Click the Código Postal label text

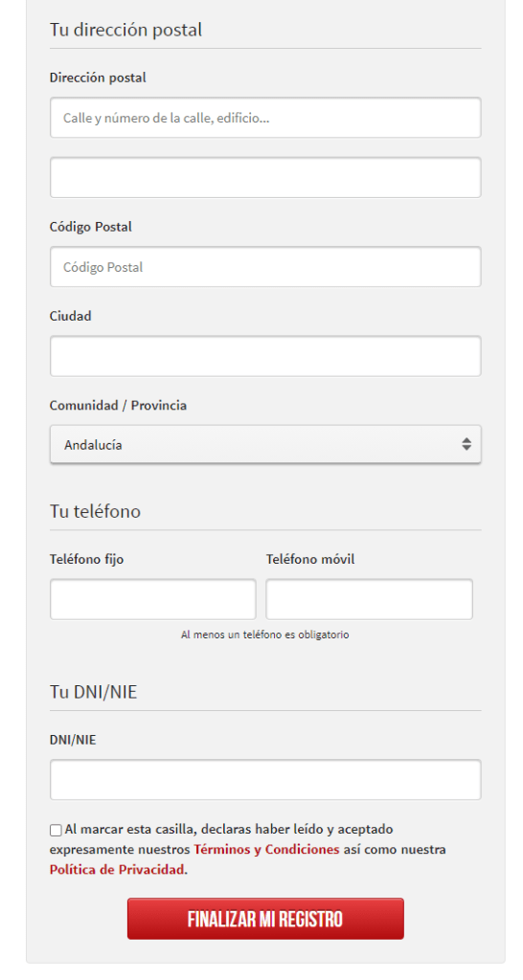click(91, 227)
